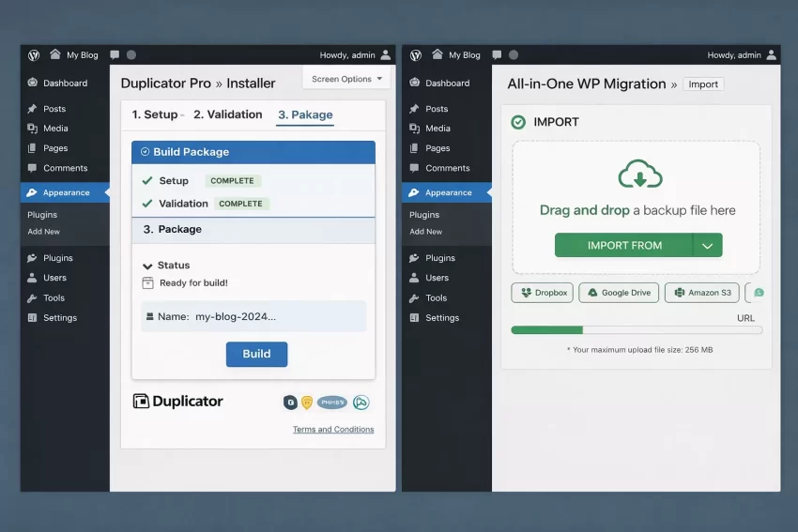Click Tools wrench icon in Migration window sidebar
The height and width of the screenshot is (532, 798).
click(x=414, y=298)
